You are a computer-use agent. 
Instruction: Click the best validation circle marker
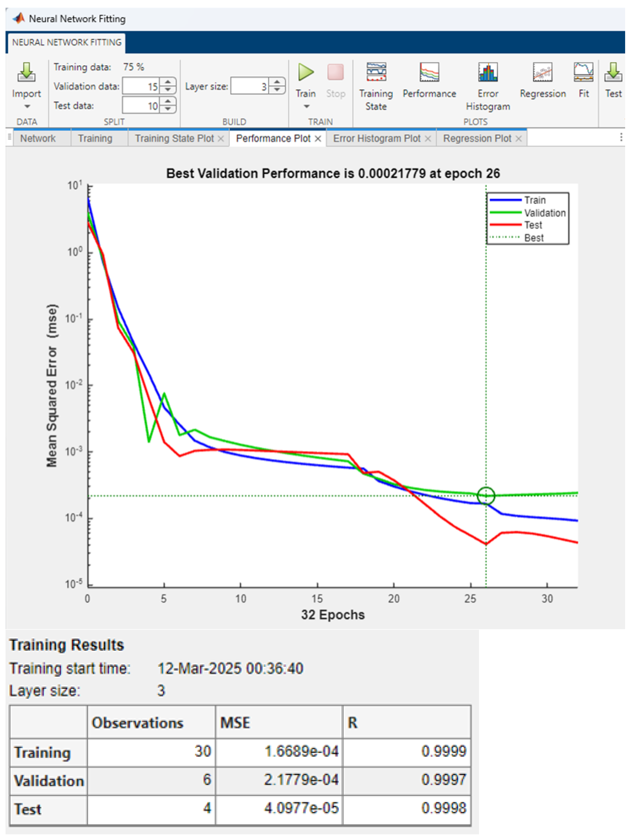tap(486, 496)
